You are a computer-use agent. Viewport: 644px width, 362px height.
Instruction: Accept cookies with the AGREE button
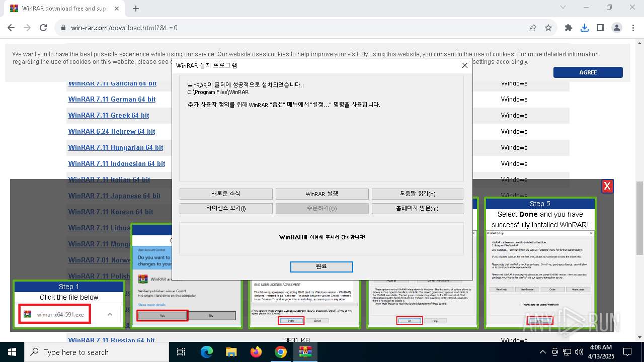[x=588, y=72]
